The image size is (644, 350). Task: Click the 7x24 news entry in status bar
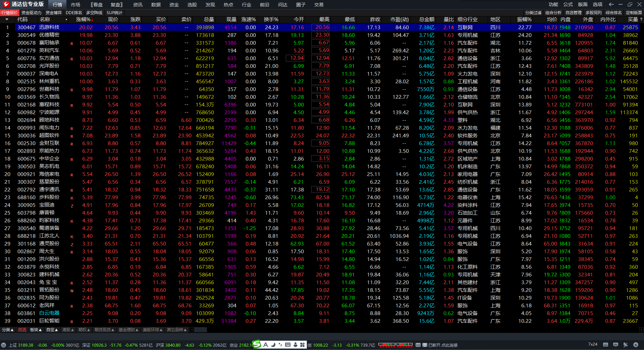[x=593, y=344]
